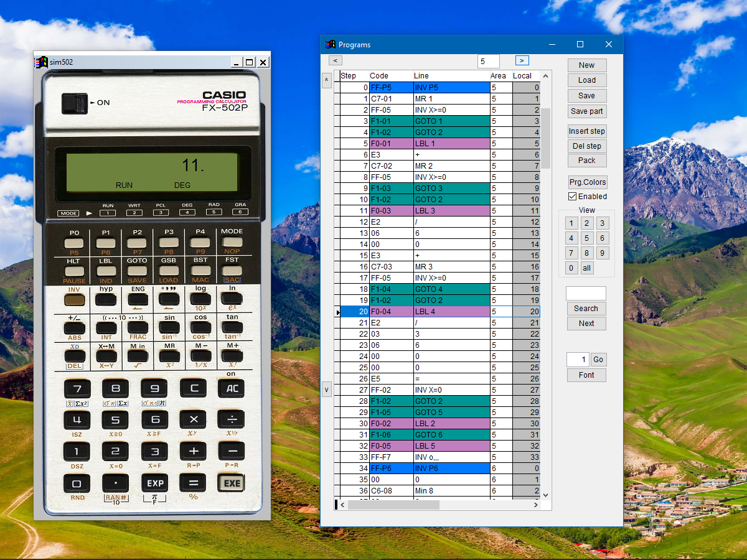
Task: Tap the sin key on the calculator
Action: coord(169,328)
